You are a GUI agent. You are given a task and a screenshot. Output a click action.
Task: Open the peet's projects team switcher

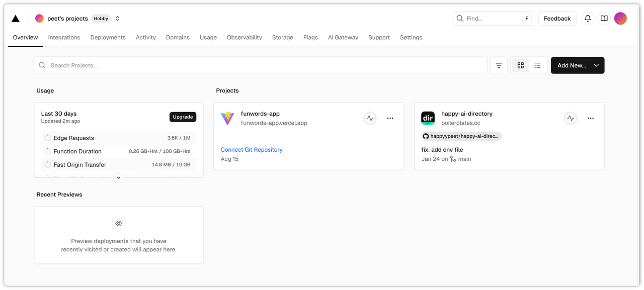coord(117,19)
